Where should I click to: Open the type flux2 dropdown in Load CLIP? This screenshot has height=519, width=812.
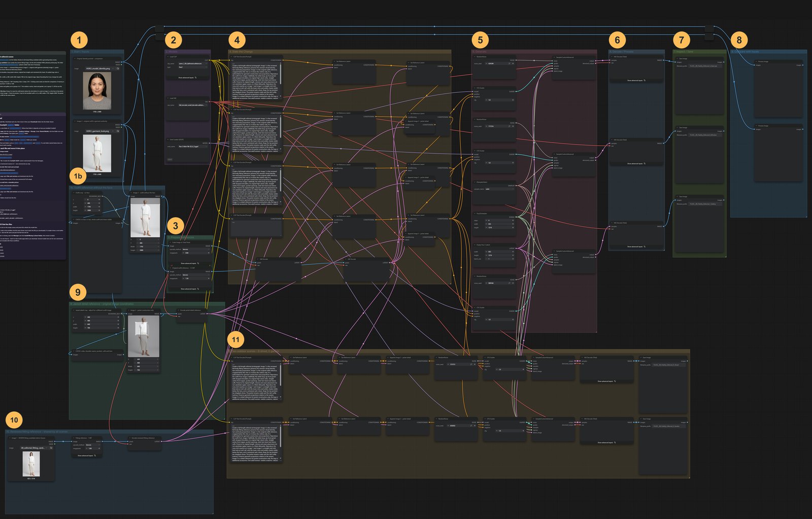pyautogui.click(x=193, y=67)
